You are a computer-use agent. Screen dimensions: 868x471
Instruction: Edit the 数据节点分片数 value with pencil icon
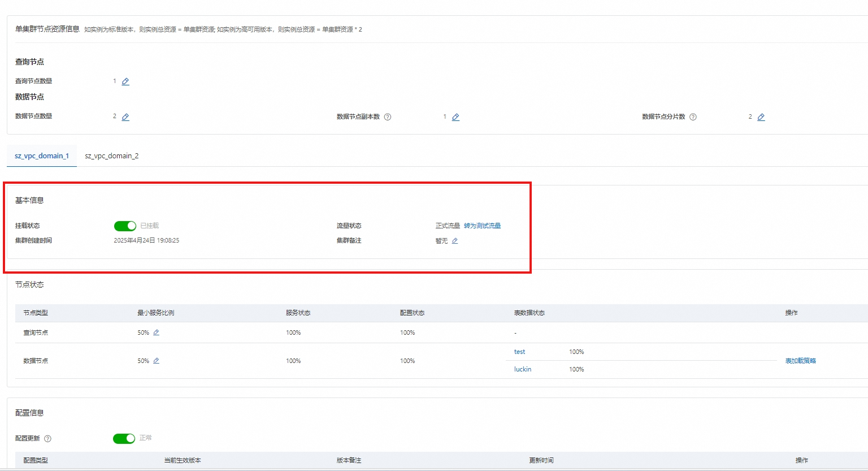[x=761, y=117]
